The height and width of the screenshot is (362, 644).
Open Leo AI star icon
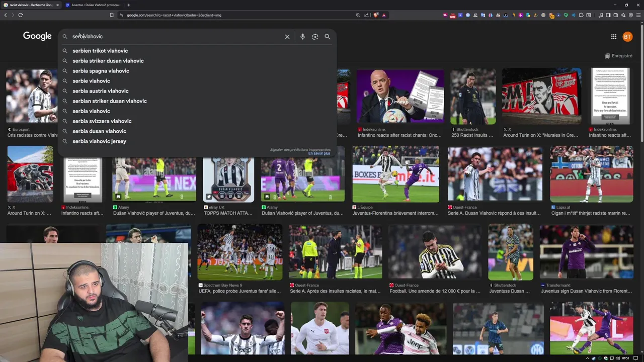click(x=623, y=15)
